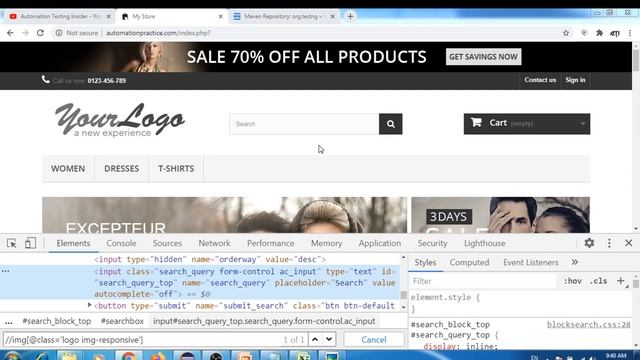This screenshot has height=360, width=640.
Task: Close the DevTools panel
Action: [x=629, y=243]
